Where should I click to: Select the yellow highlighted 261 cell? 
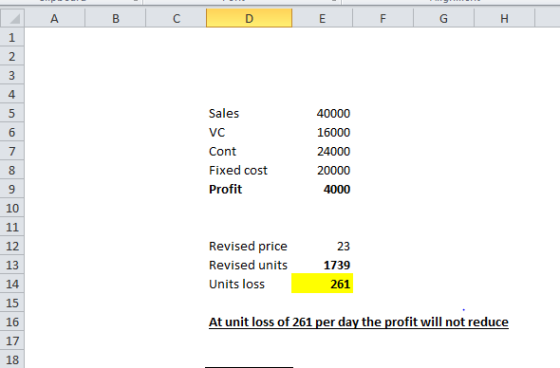click(322, 284)
